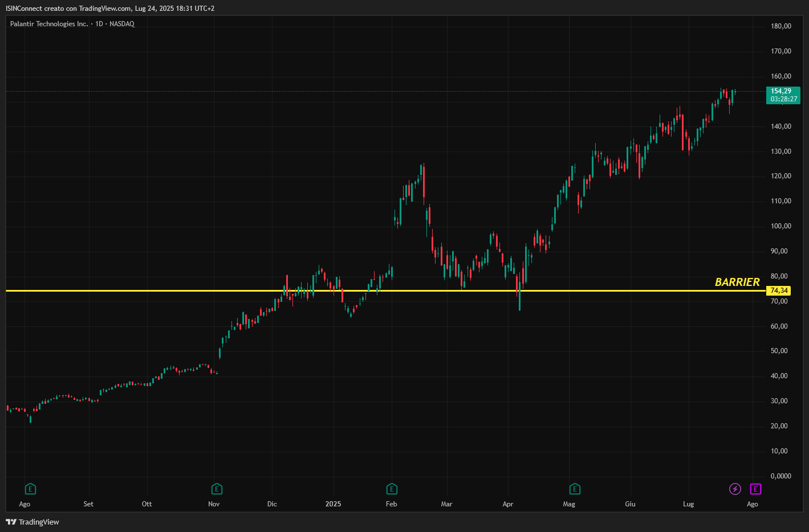Click the 110,00 price axis label
The image size is (809, 532).
coord(780,201)
